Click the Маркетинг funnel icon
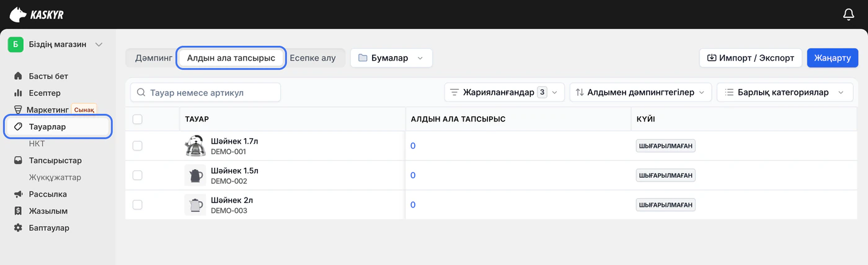This screenshot has width=868, height=265. coord(18,110)
